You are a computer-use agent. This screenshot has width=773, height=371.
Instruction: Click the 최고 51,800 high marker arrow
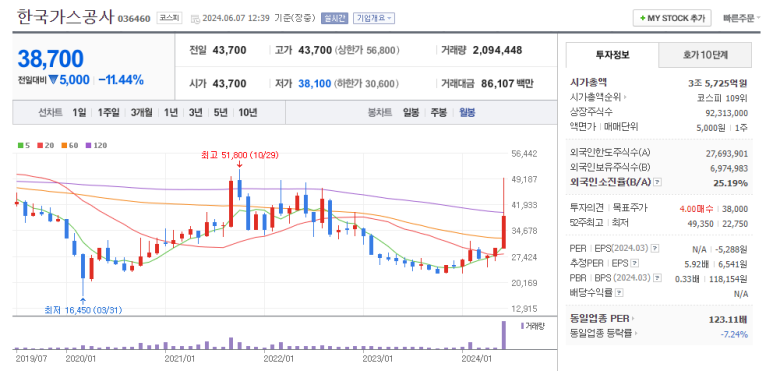point(239,165)
